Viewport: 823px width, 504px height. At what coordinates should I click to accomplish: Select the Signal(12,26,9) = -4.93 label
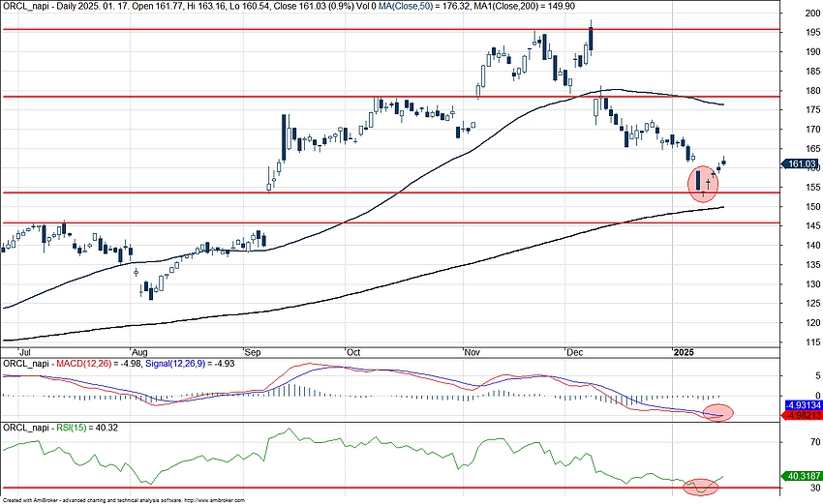point(190,364)
